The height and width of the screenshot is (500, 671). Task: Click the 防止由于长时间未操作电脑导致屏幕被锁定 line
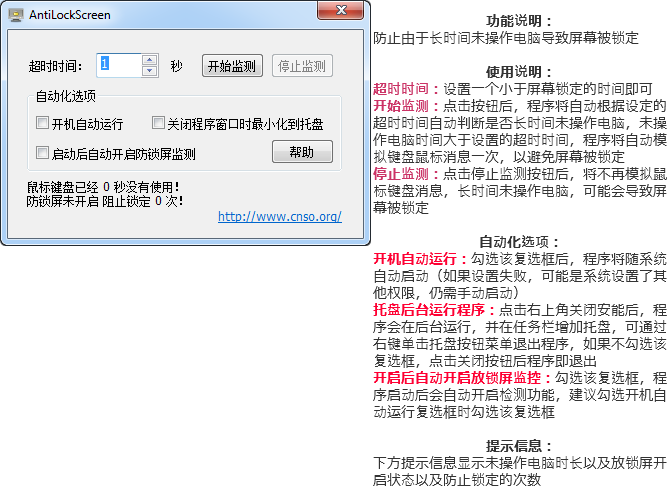coord(506,38)
